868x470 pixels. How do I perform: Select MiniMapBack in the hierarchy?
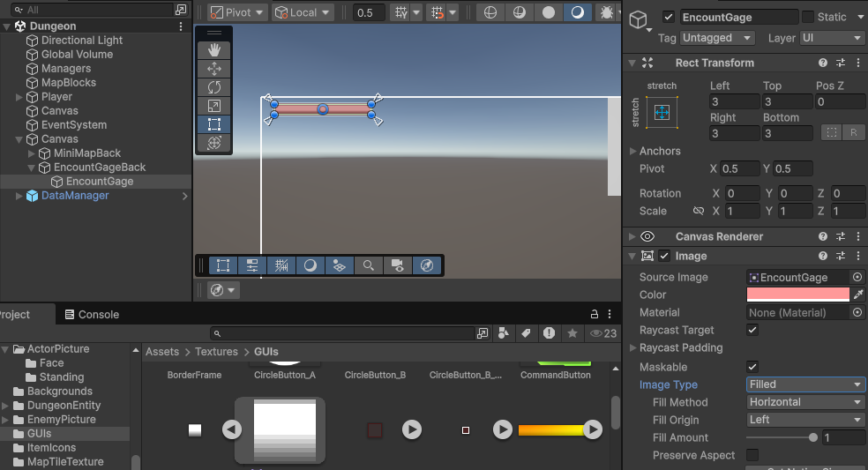coord(86,153)
